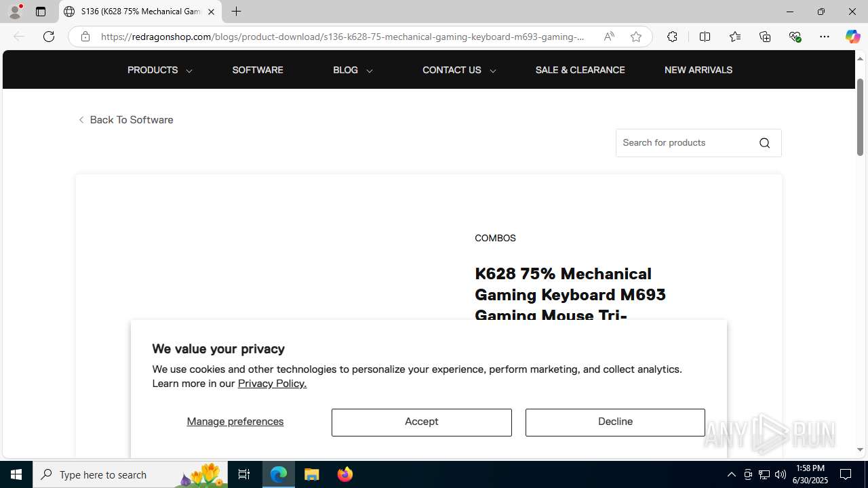Open network status tray icon
This screenshot has width=868, height=488.
pyautogui.click(x=764, y=474)
